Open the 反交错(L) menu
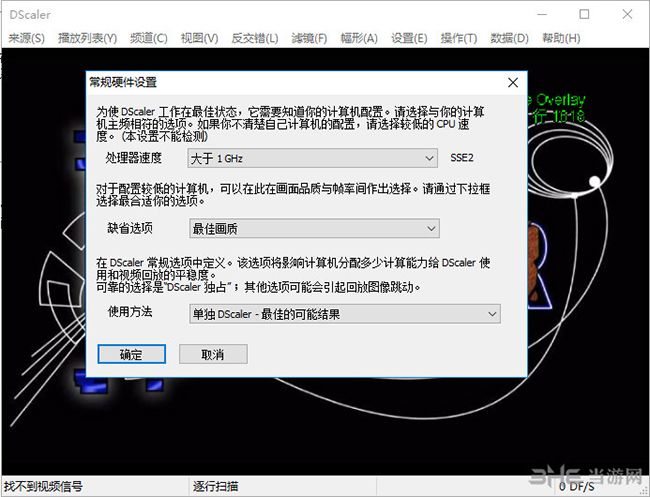650x497 pixels. 255,38
